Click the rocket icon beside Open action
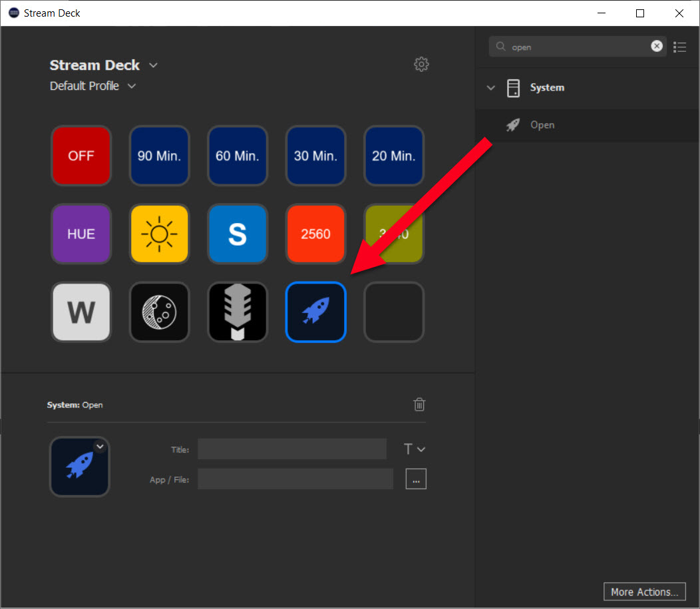This screenshot has height=609, width=700. tap(513, 125)
